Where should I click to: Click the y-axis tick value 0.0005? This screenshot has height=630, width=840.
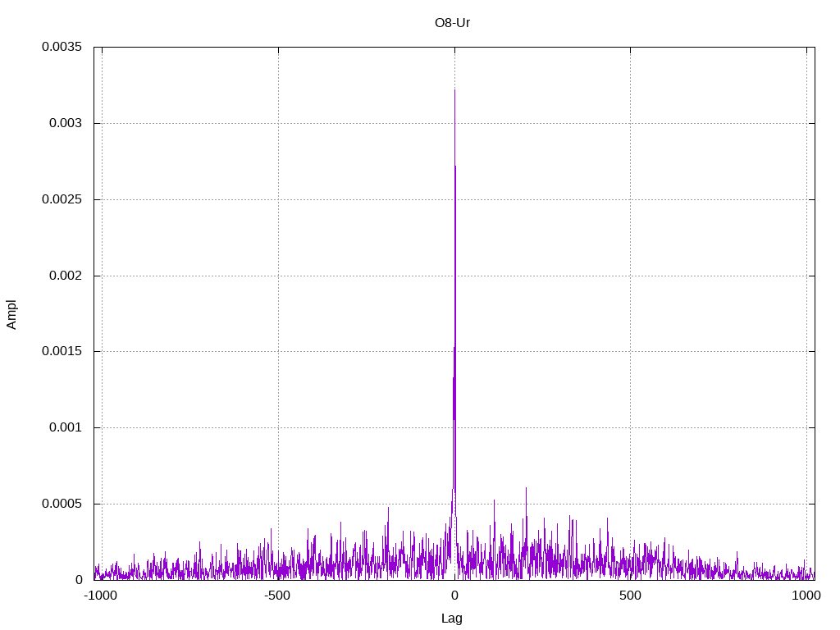coord(62,504)
